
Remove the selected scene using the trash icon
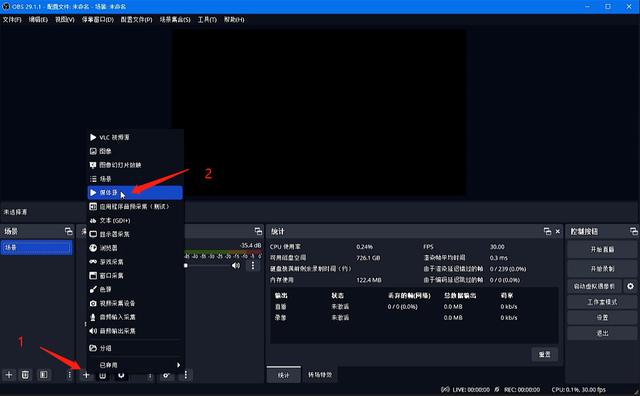coord(25,374)
